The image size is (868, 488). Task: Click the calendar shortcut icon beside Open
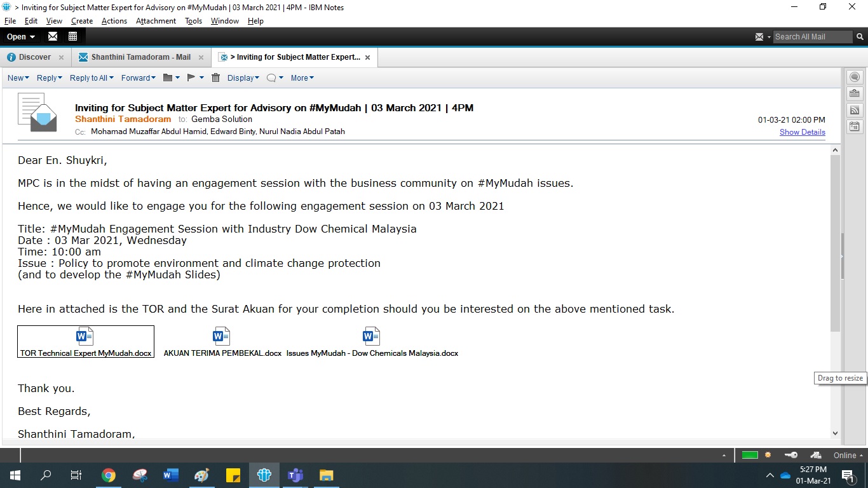(x=72, y=36)
